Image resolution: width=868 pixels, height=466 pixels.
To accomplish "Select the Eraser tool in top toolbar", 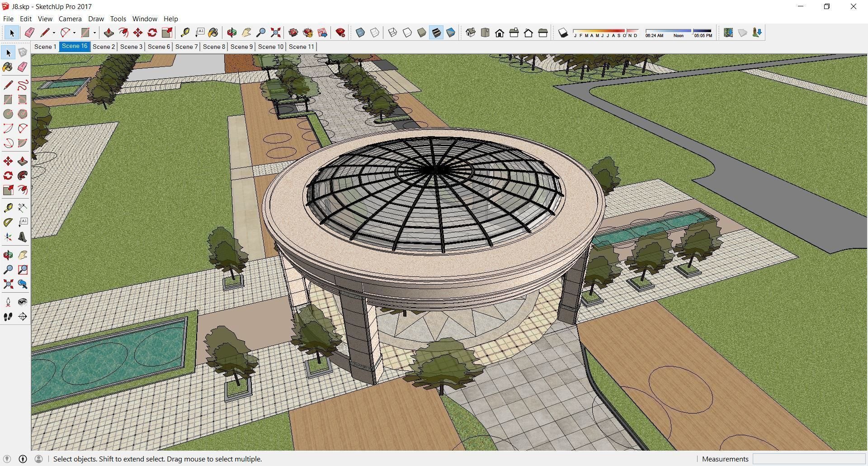I will coord(29,33).
